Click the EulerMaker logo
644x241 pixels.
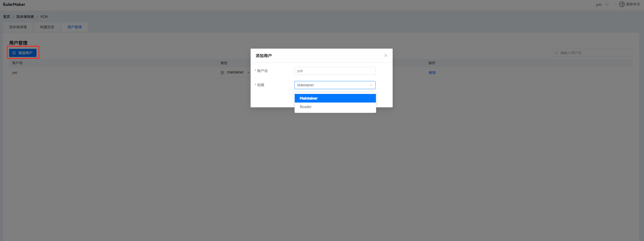click(x=14, y=4)
